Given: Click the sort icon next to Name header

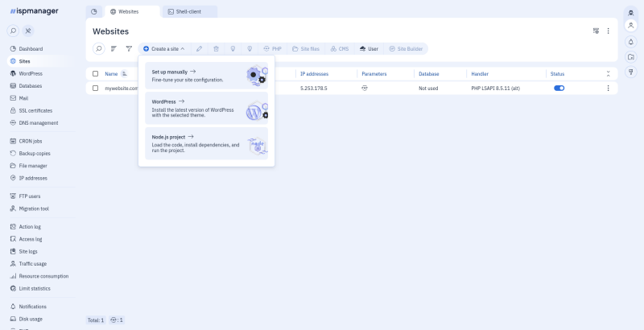Looking at the screenshot, I should 124,74.
